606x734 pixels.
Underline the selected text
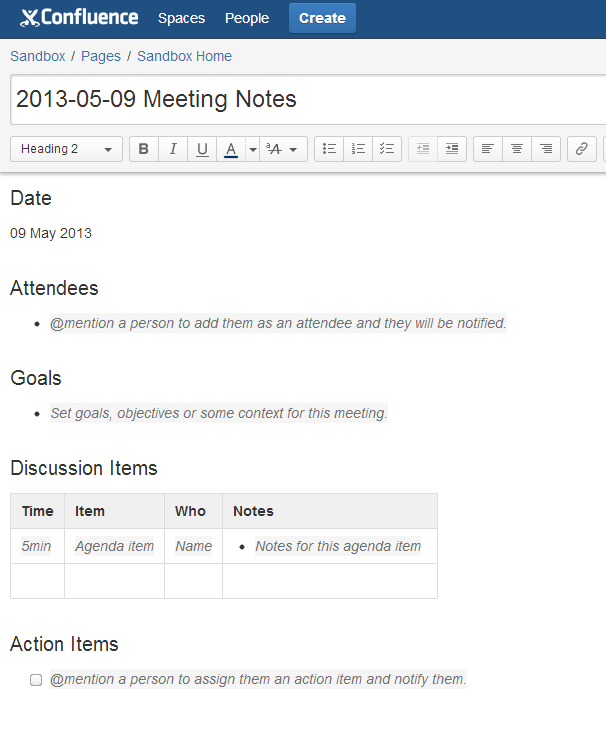202,149
